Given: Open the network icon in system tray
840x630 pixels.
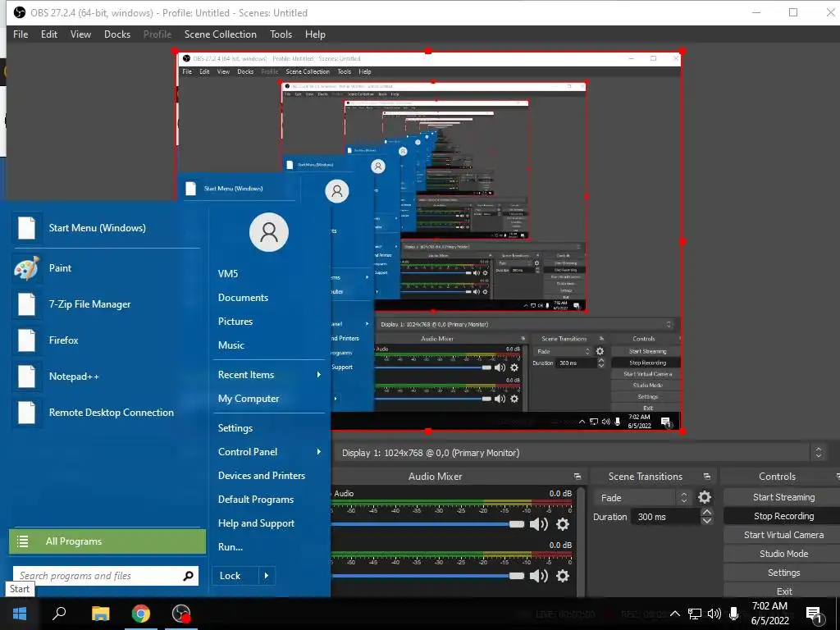Looking at the screenshot, I should pos(695,614).
